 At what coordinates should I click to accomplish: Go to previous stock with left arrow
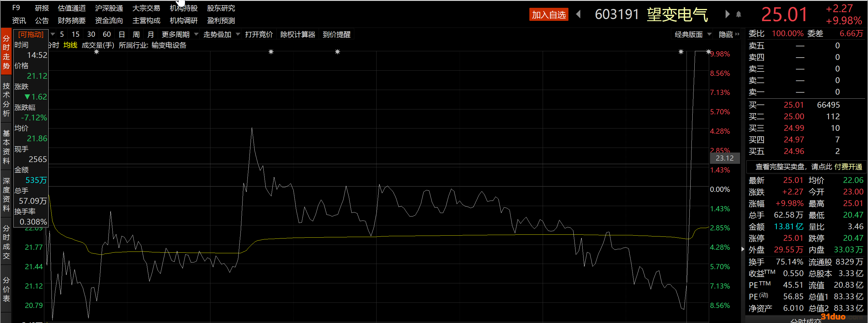(579, 14)
